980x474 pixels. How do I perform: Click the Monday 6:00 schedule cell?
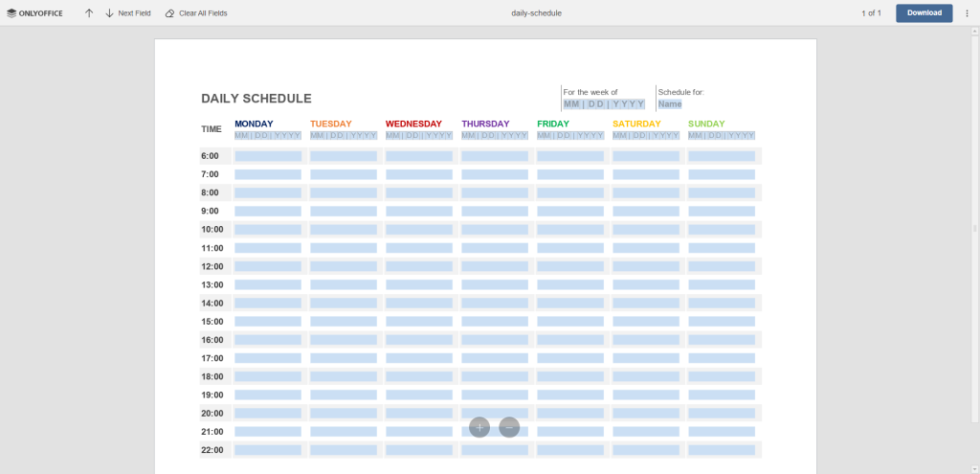(x=268, y=156)
